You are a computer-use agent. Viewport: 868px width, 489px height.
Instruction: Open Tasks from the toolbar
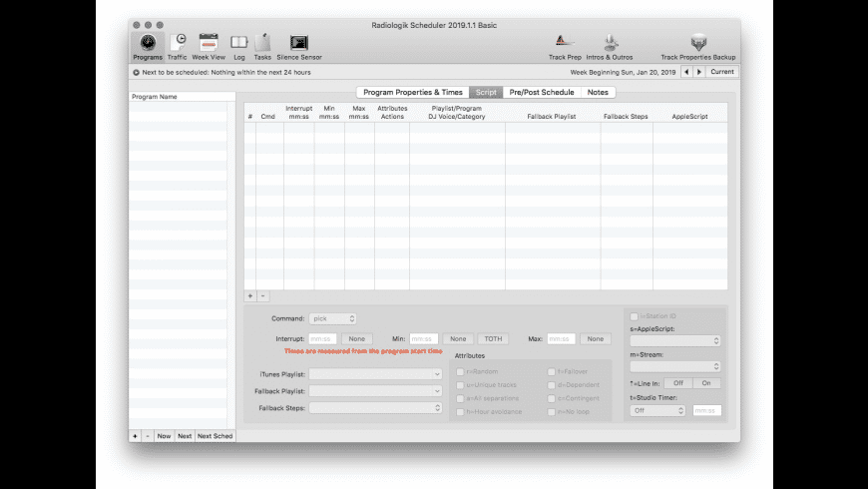(262, 44)
